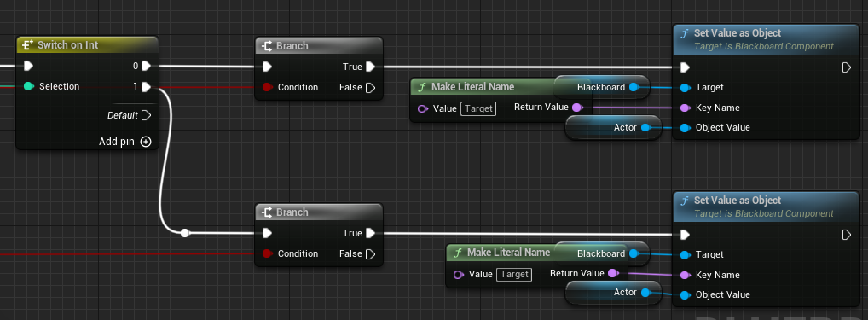The image size is (868, 320).
Task: Click the lower Branch False output pin
Action: tap(370, 253)
